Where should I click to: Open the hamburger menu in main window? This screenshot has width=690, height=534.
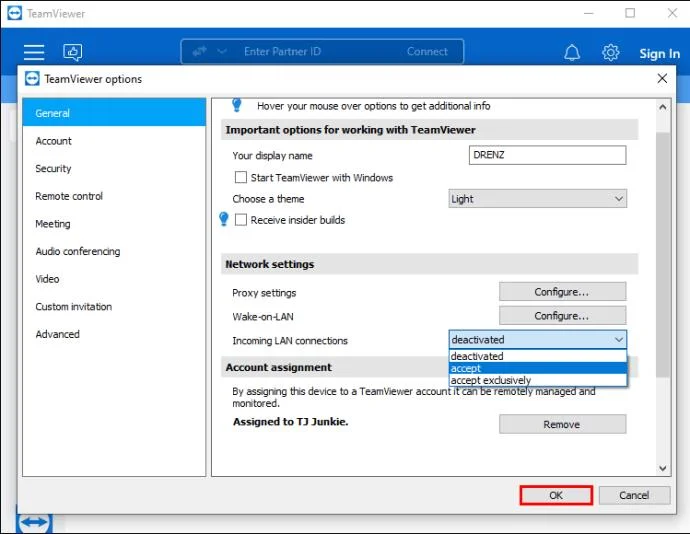(x=34, y=52)
